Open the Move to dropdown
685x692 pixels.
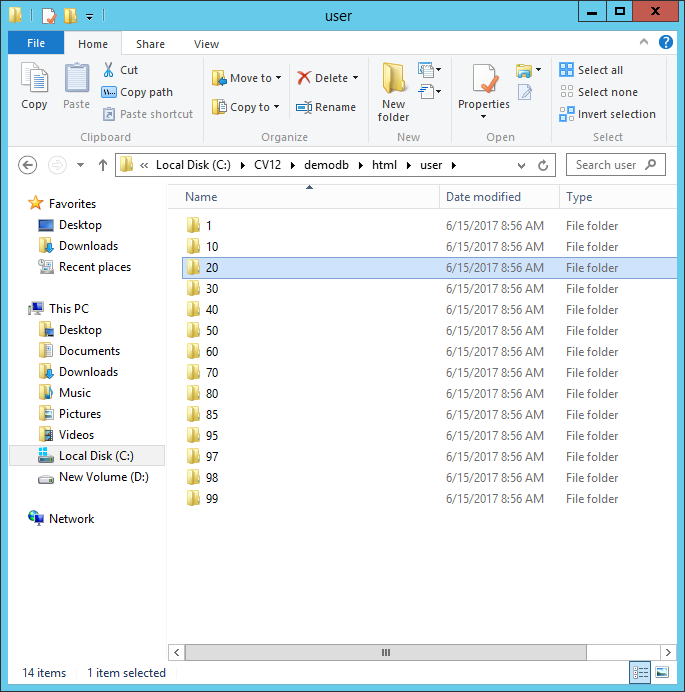pos(246,78)
